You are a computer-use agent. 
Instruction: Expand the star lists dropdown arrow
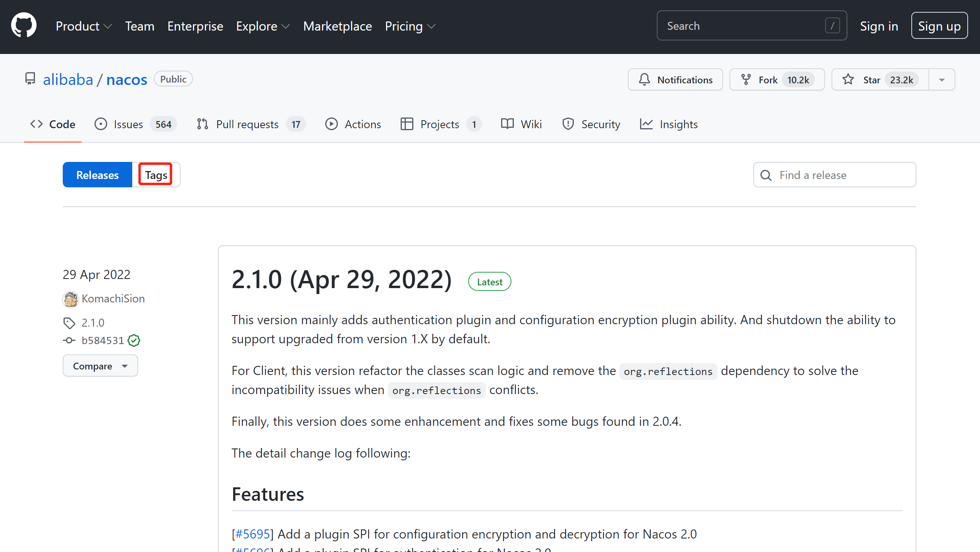(x=941, y=80)
